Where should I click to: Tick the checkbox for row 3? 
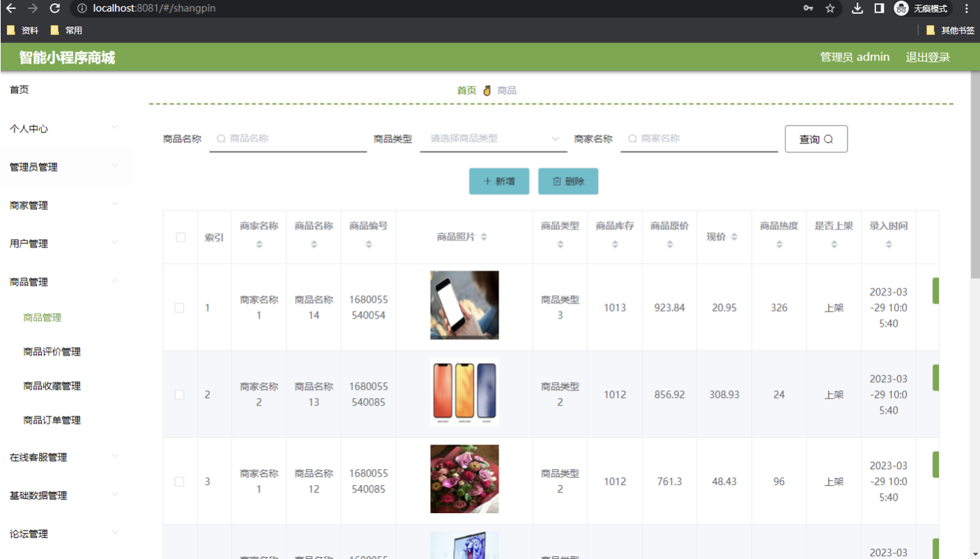click(x=179, y=482)
